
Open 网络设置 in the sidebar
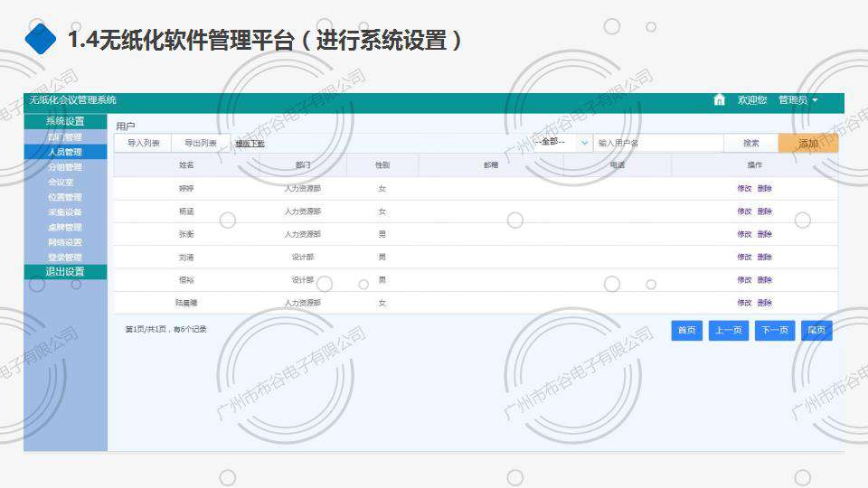pyautogui.click(x=65, y=242)
